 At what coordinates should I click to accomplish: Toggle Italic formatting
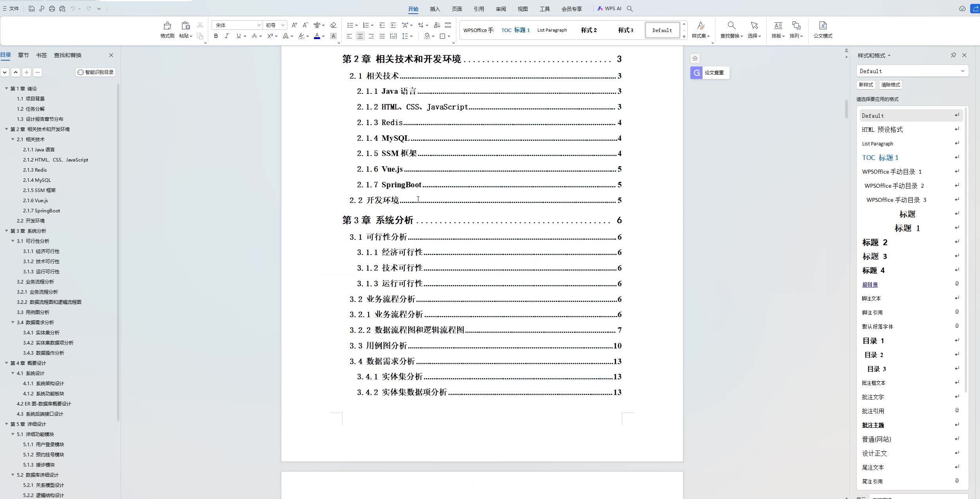point(227,36)
